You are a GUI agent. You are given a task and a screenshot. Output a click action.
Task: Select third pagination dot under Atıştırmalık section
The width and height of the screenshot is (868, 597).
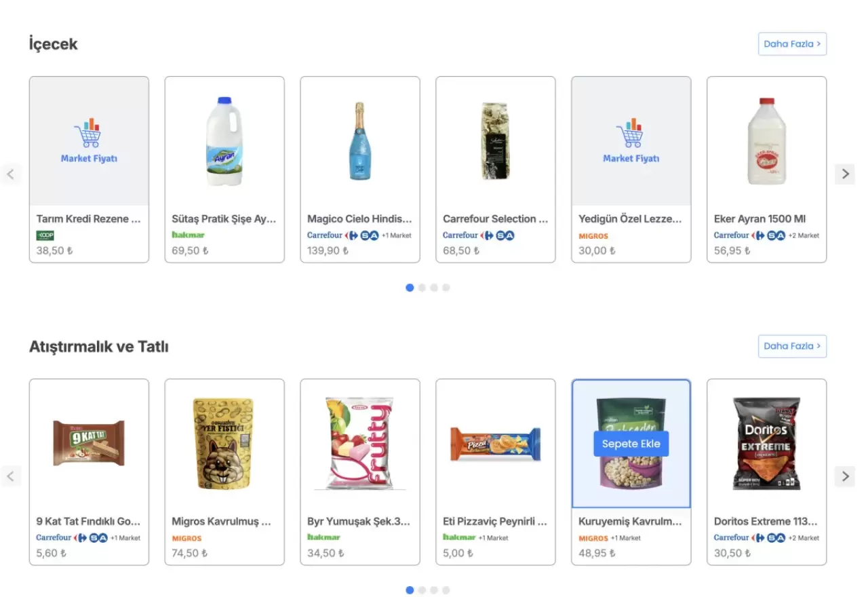click(x=434, y=590)
